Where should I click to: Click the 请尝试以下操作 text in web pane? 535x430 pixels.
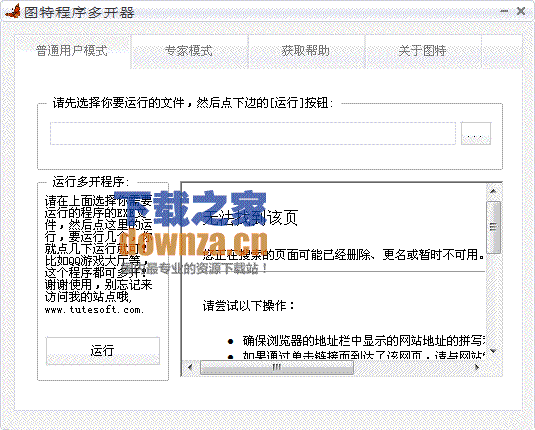click(248, 306)
